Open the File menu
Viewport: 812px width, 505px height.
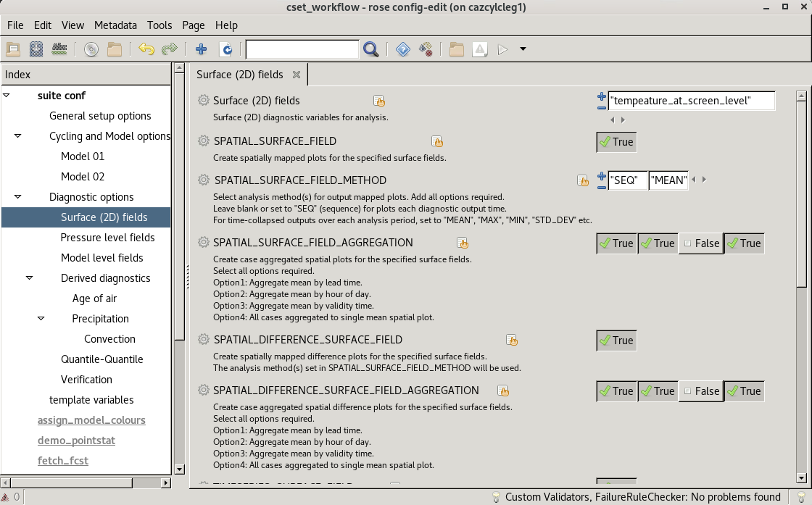[x=15, y=25]
